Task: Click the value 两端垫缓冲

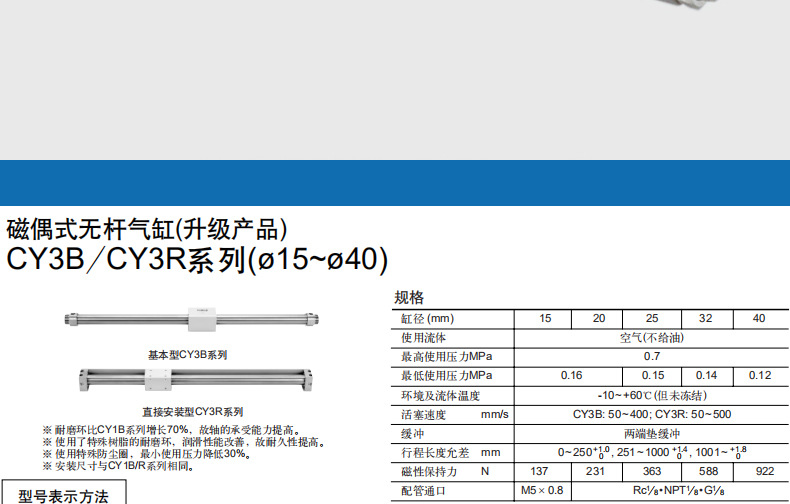Action: (652, 434)
